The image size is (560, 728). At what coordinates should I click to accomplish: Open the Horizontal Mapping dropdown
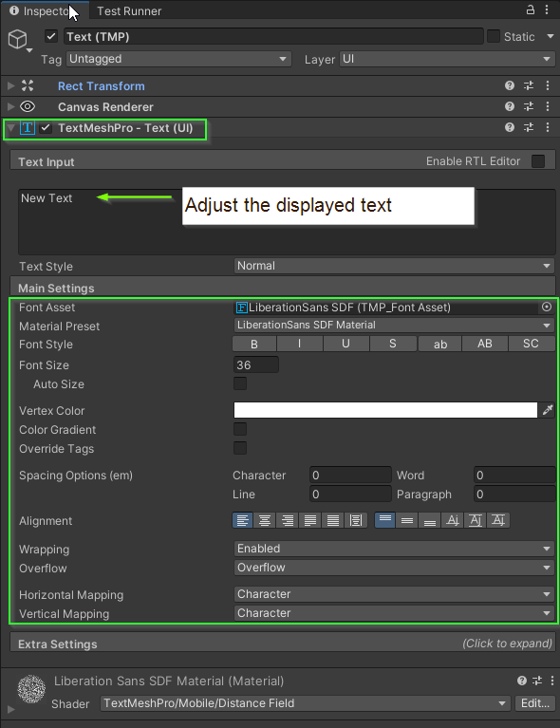[x=394, y=594]
